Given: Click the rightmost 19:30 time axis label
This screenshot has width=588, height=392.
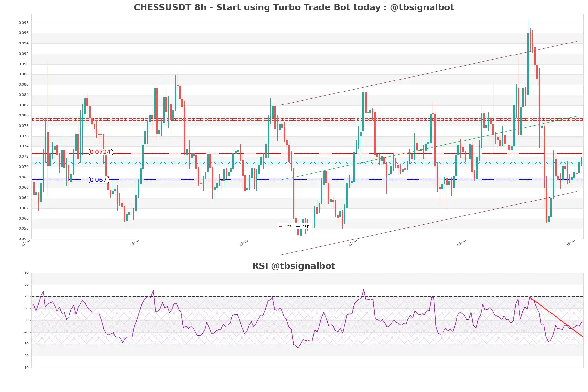Looking at the screenshot, I should coord(570,243).
